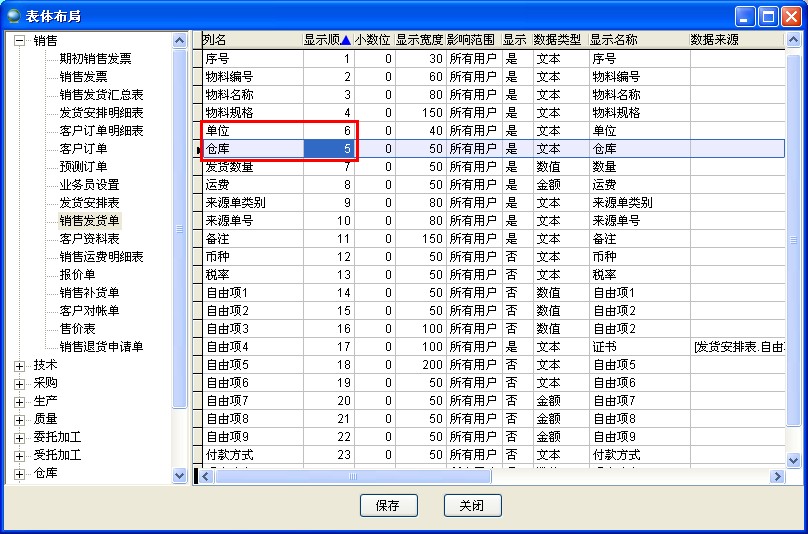Viewport: 808px width, 534px height.
Task: Maximize the 表体布局 window
Action: click(768, 15)
